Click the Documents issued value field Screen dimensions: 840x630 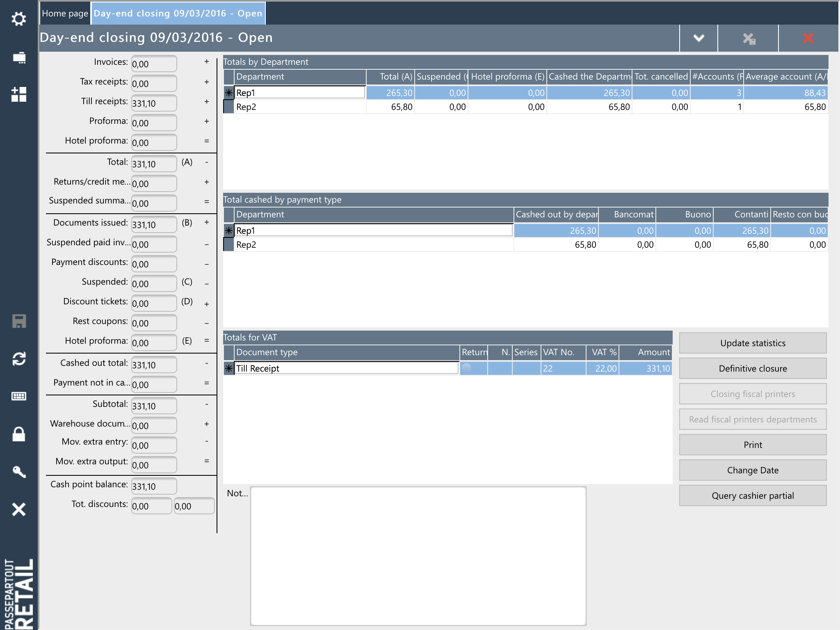(x=154, y=224)
